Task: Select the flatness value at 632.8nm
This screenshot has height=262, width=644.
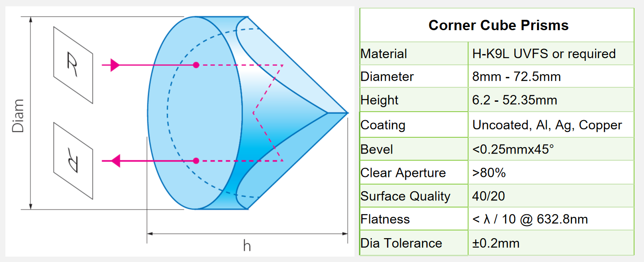Action: [x=530, y=220]
